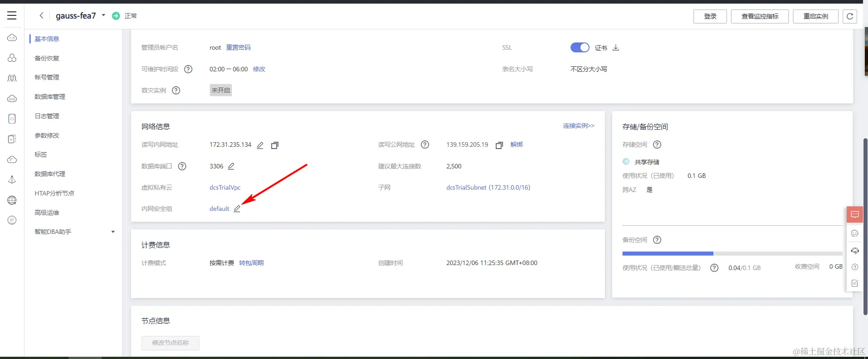
Task: Expand the gauss-fea7 instance dropdown
Action: click(x=104, y=15)
